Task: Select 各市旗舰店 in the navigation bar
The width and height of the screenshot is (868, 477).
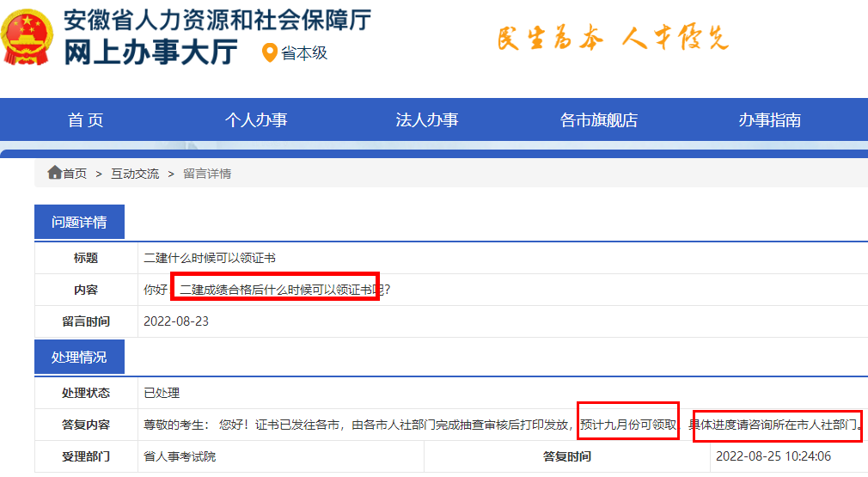Action: point(599,120)
